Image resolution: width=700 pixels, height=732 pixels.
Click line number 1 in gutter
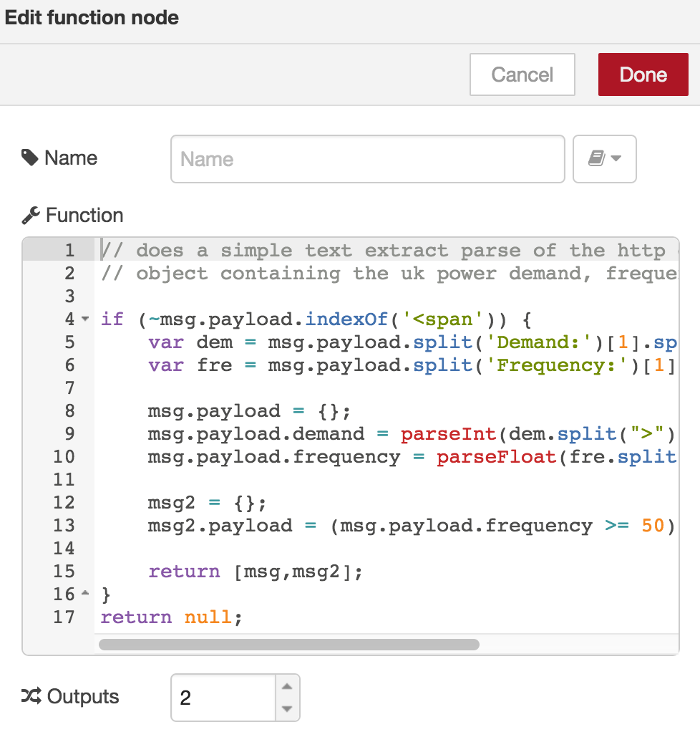click(x=69, y=251)
